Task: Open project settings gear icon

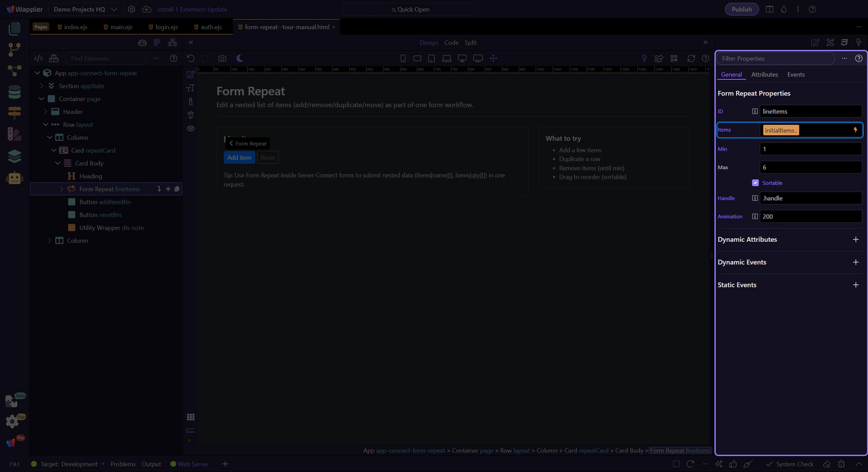Action: tap(132, 9)
